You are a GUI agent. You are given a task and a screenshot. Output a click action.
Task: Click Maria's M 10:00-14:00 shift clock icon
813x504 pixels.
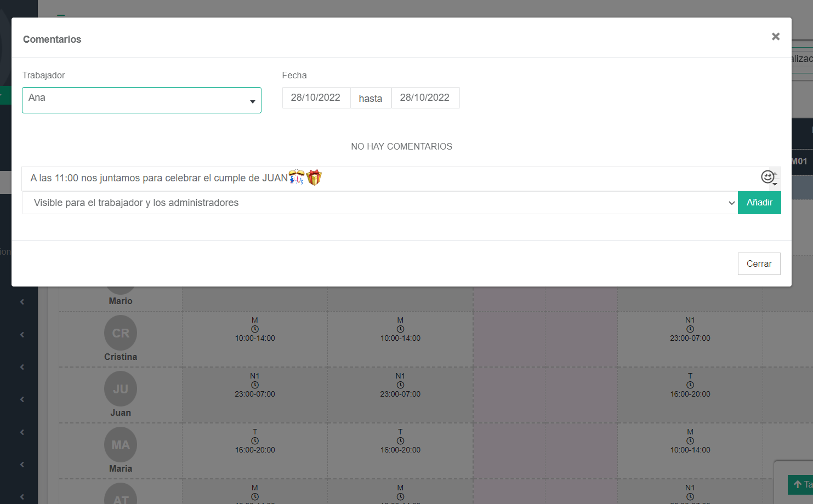coord(690,441)
